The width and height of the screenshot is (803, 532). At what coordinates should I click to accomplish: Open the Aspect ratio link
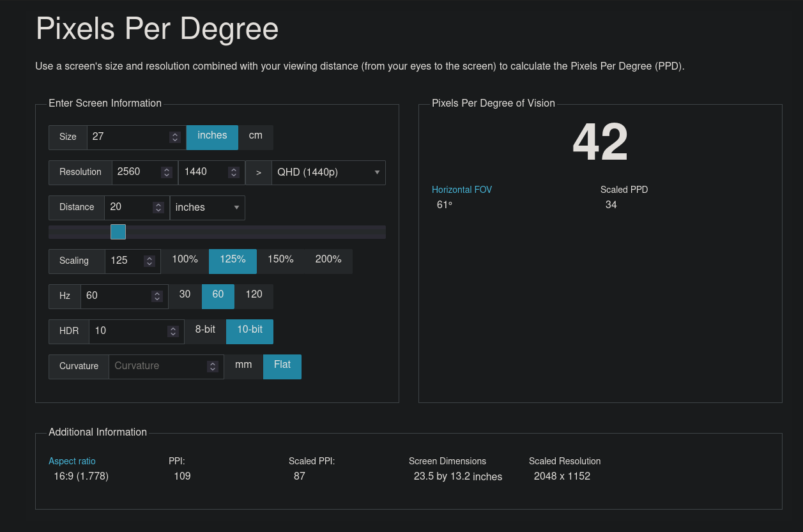(72, 461)
